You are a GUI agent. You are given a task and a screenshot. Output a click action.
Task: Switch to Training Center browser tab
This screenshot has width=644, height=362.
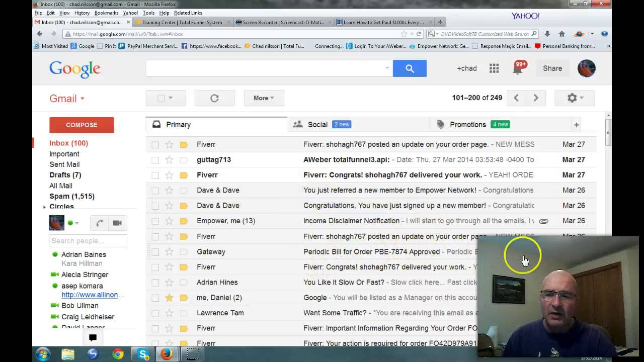pos(182,22)
